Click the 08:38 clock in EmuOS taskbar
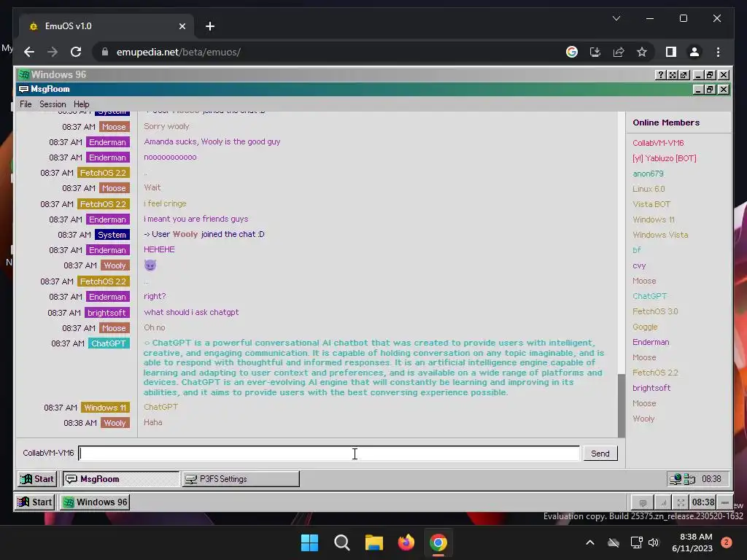This screenshot has width=747, height=560. coord(703,502)
